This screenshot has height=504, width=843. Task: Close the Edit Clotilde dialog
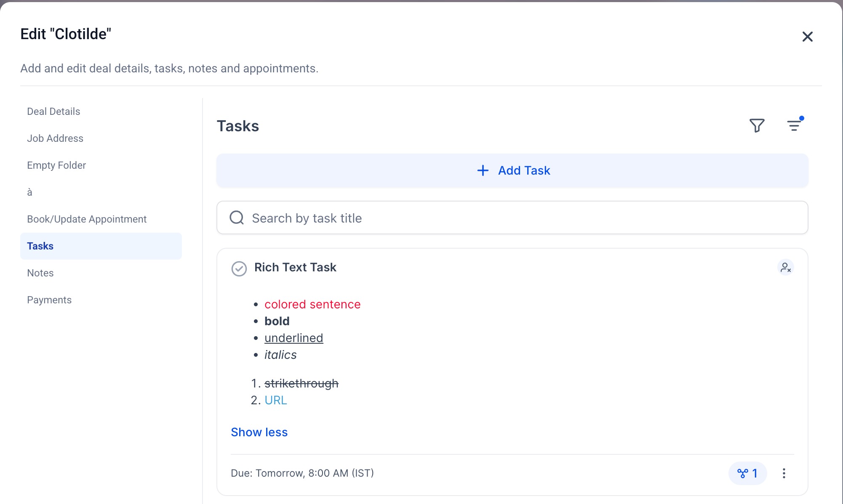click(807, 37)
